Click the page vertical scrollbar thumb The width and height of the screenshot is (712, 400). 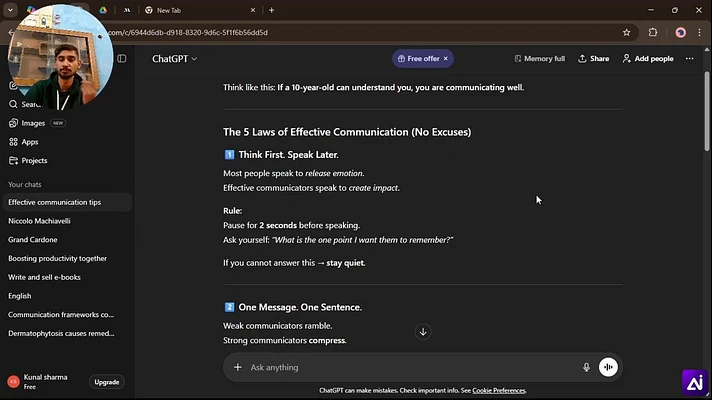707,111
